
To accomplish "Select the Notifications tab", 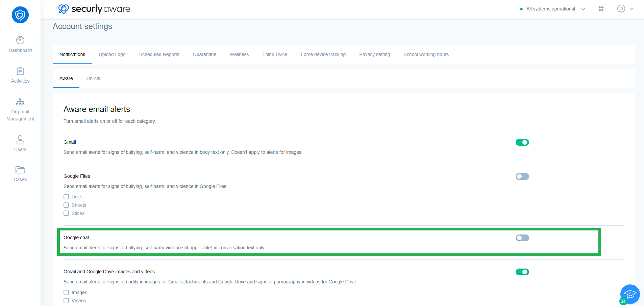I will click(72, 54).
